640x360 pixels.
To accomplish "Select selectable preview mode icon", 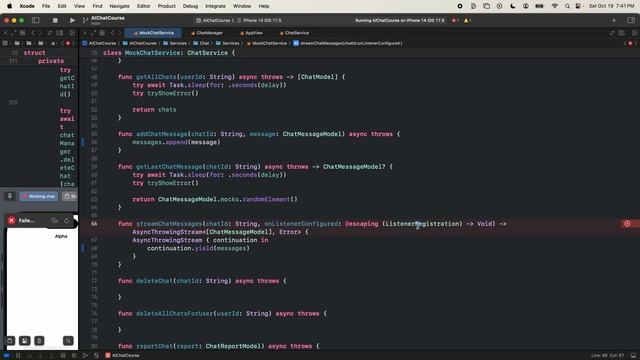I will coord(25,340).
